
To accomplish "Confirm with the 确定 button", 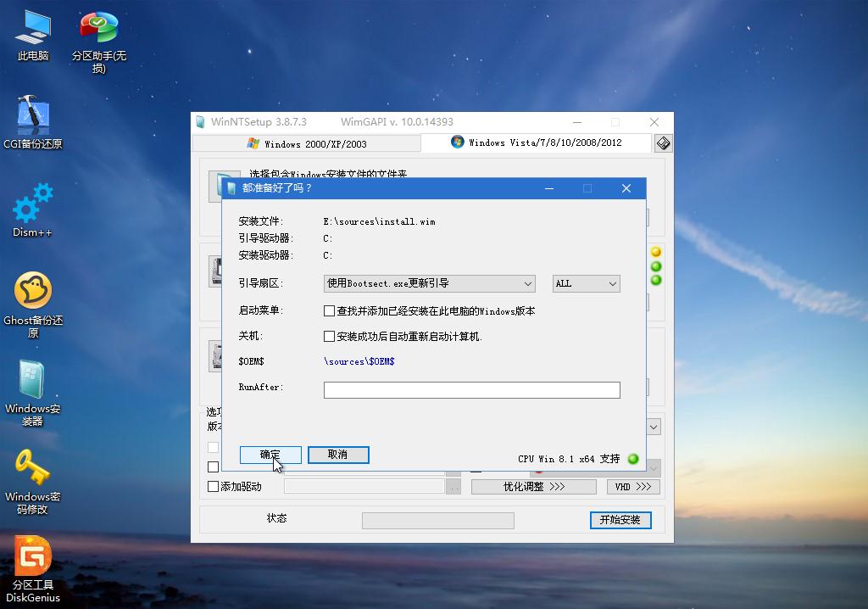I will pyautogui.click(x=270, y=455).
